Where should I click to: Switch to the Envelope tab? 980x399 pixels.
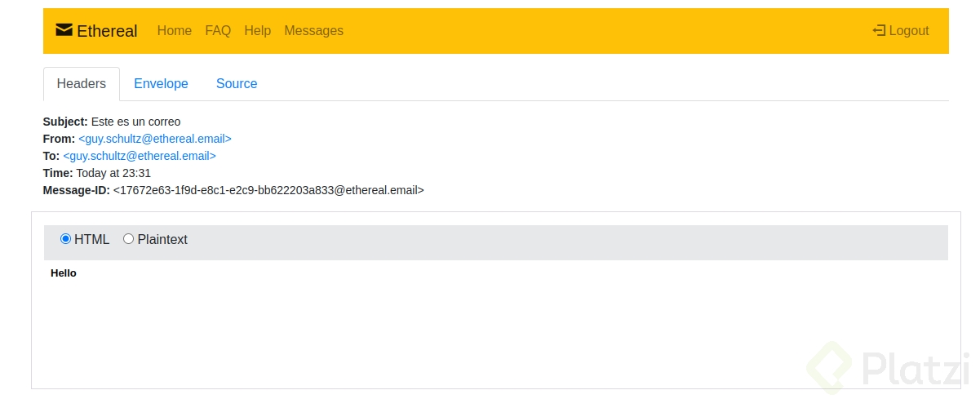coord(161,83)
